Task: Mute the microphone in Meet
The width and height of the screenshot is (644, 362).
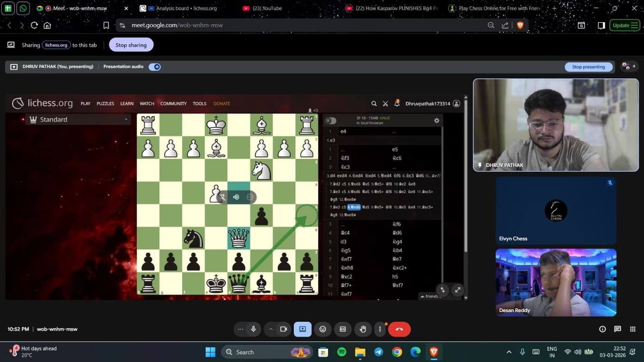Action: pos(253,329)
